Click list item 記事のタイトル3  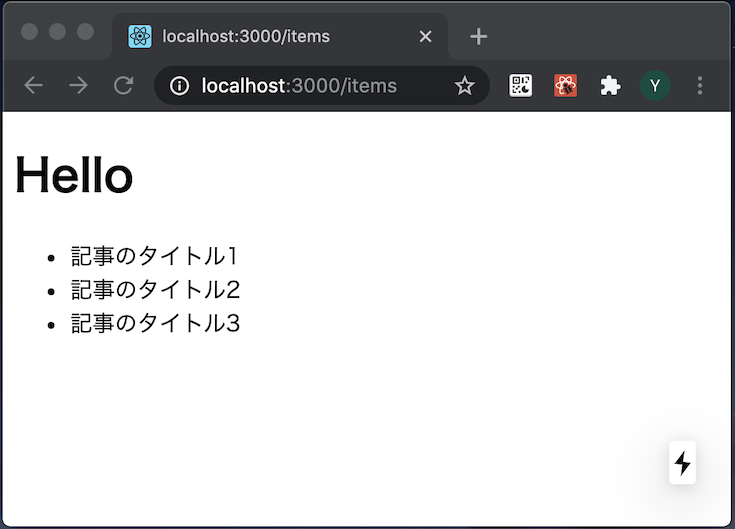155,323
